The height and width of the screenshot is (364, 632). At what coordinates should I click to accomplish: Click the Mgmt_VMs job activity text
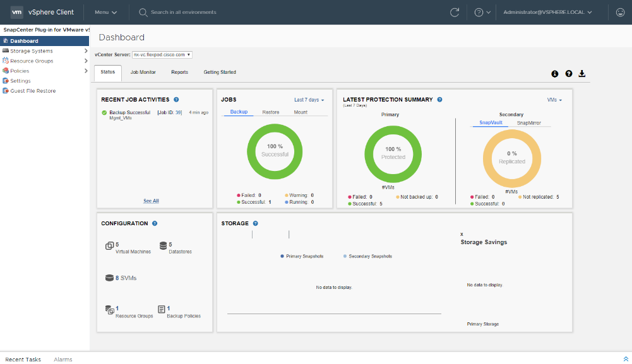click(121, 119)
